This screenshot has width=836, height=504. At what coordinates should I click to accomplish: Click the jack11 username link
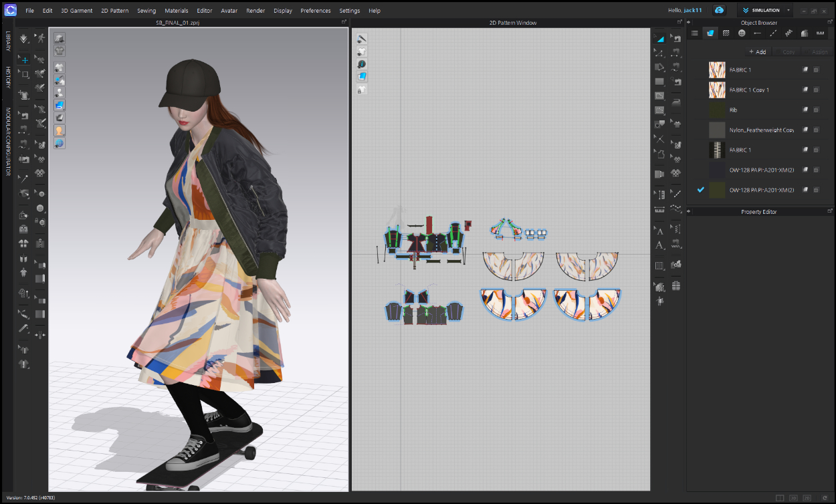click(694, 11)
